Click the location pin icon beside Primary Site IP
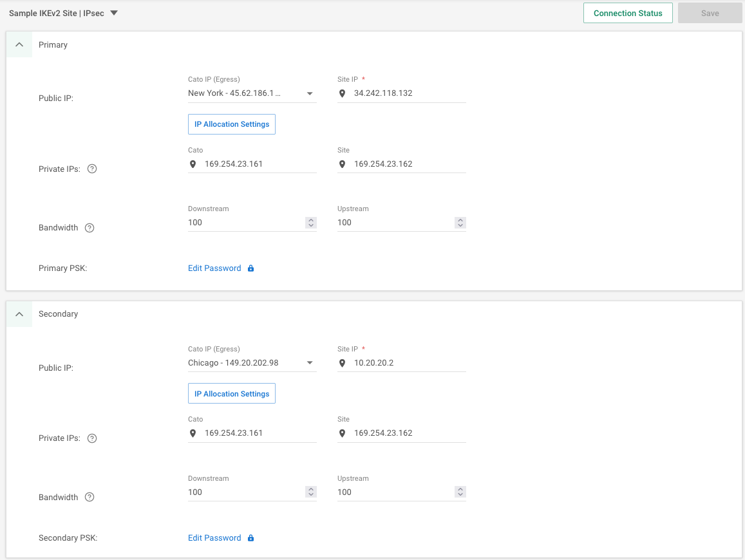Screen dimensions: 745x560 [x=342, y=93]
